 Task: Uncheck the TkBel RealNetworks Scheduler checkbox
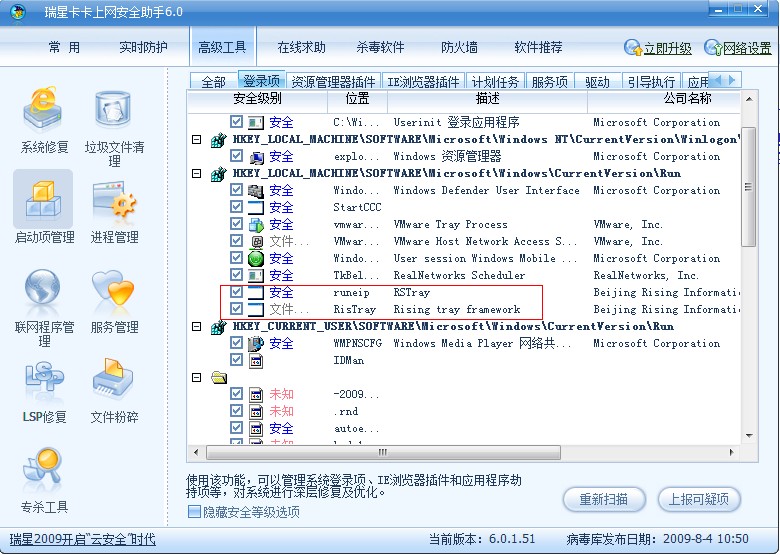(236, 275)
